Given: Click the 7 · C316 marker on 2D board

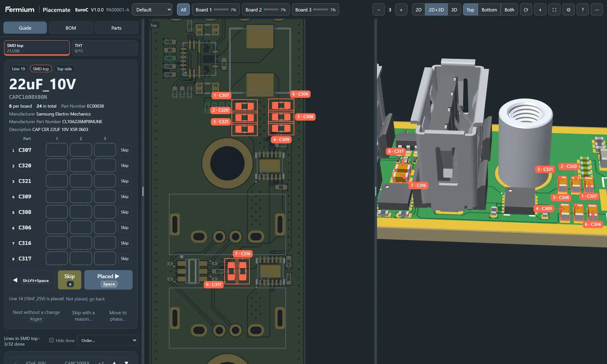Looking at the screenshot, I should pos(242,254).
